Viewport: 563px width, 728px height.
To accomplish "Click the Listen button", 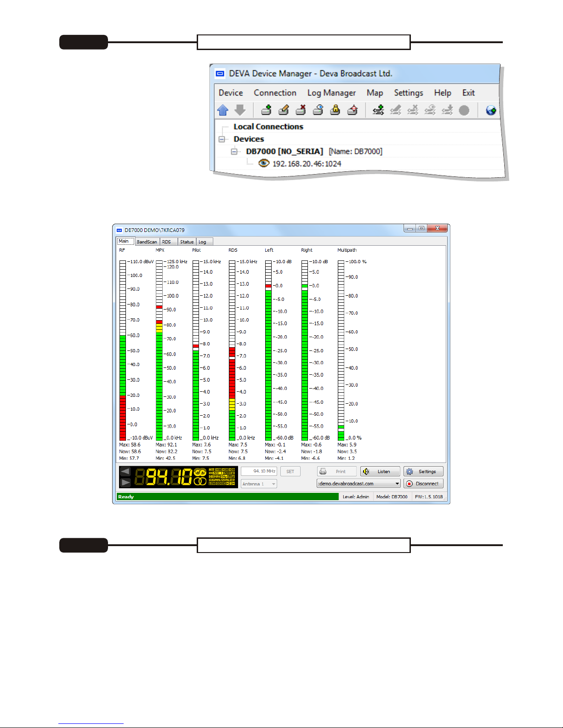I will pos(380,472).
